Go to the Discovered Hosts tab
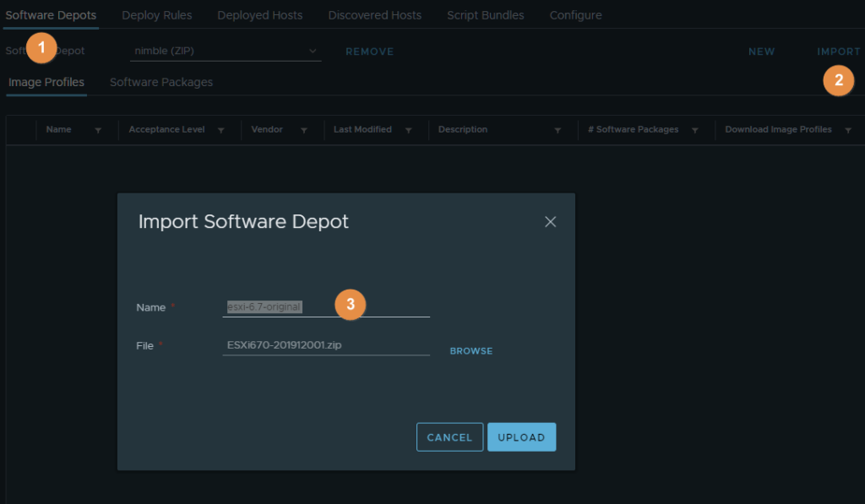The height and width of the screenshot is (504, 865). 374,15
